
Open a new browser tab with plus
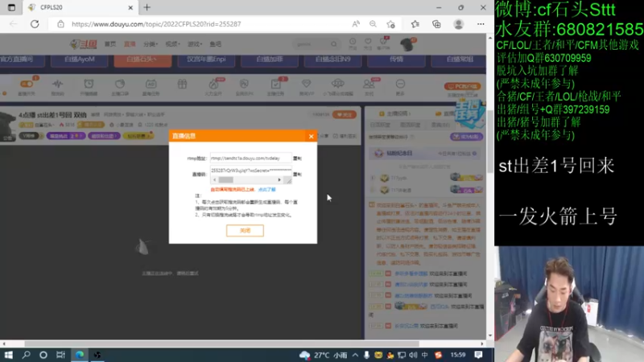point(147,7)
